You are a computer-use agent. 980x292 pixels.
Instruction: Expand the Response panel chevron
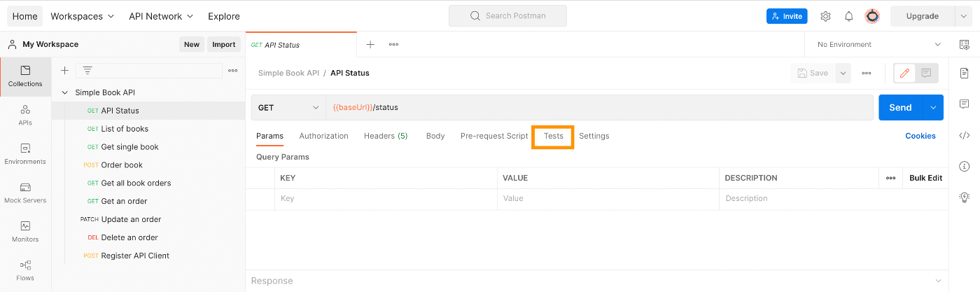[x=939, y=281]
